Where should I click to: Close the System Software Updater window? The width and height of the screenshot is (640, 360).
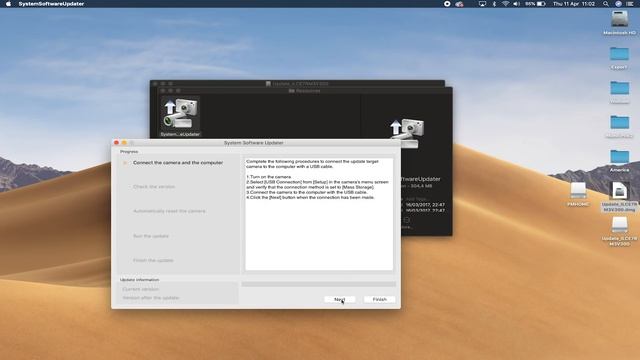116,142
